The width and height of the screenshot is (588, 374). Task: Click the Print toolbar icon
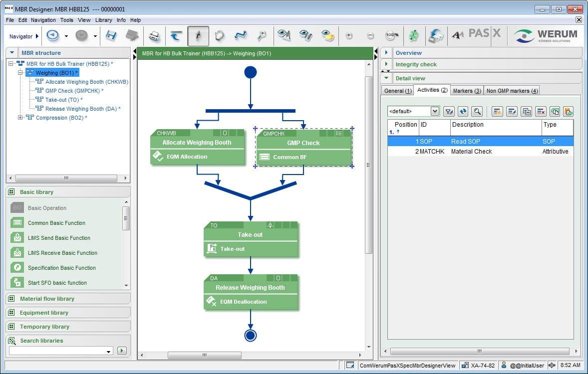click(154, 36)
